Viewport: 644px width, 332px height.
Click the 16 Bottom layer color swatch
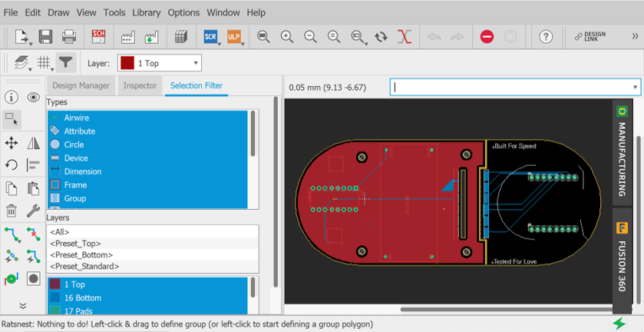point(54,297)
